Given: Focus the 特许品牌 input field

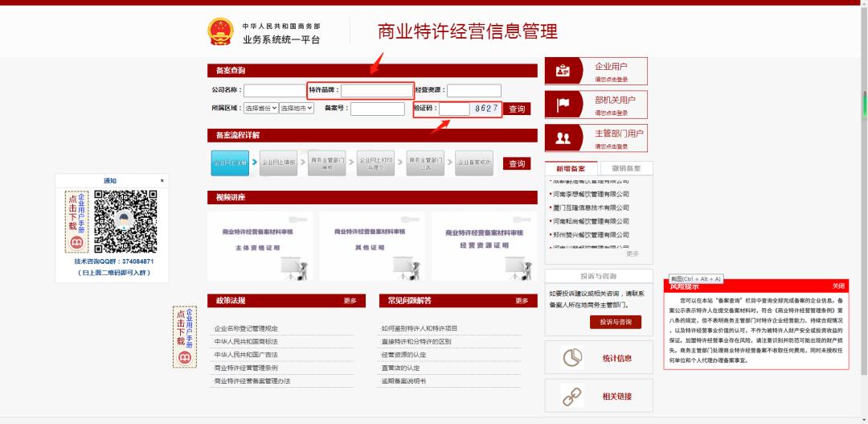Looking at the screenshot, I should (376, 90).
